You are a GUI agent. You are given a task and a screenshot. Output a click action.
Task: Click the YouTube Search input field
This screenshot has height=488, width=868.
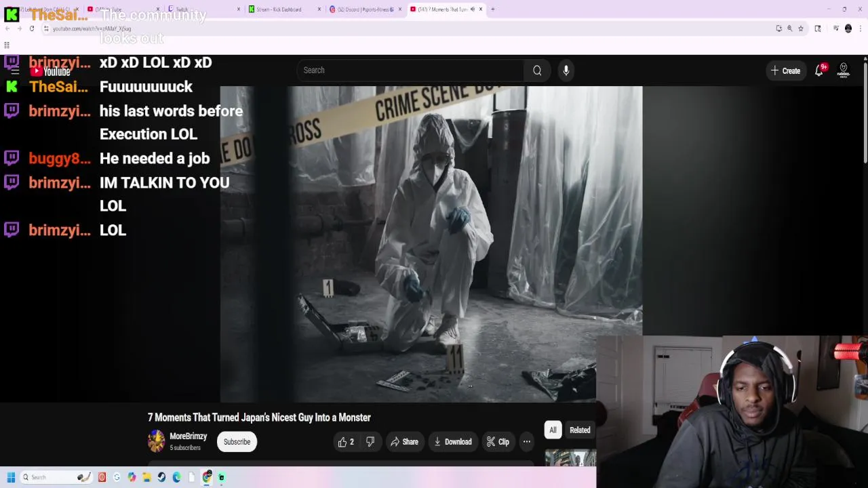(x=410, y=70)
